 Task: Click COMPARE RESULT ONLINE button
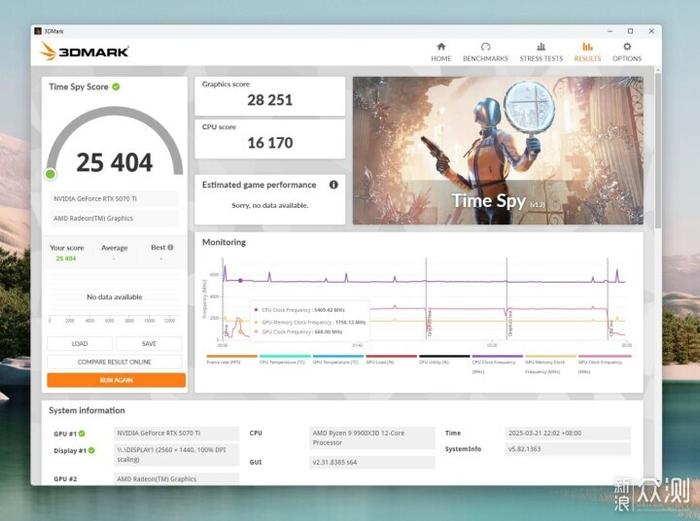(x=115, y=362)
